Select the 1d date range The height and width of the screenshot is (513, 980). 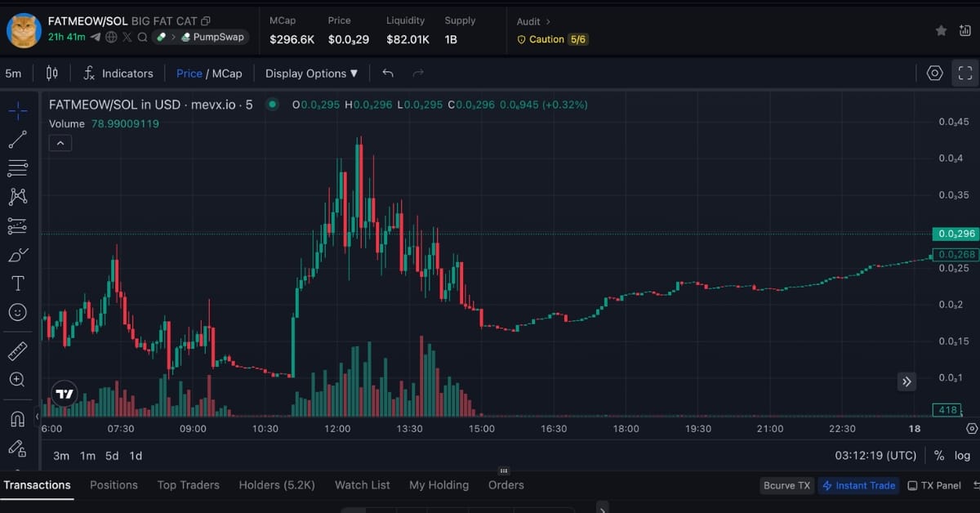point(136,456)
